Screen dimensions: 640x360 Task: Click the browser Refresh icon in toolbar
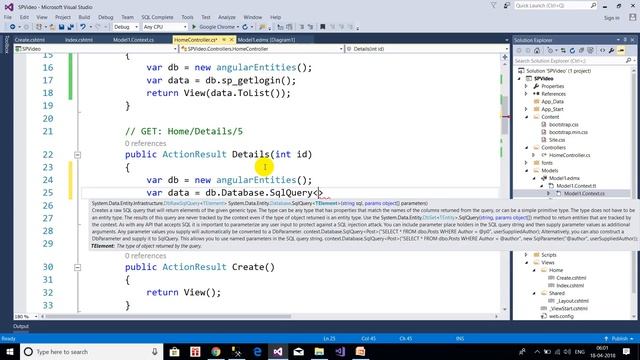point(245,27)
